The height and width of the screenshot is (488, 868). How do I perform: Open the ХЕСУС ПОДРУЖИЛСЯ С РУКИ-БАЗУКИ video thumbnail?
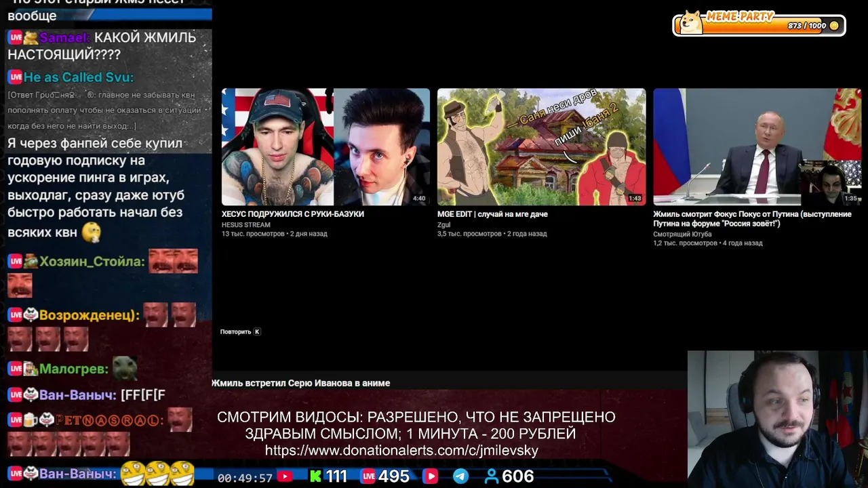coord(325,146)
